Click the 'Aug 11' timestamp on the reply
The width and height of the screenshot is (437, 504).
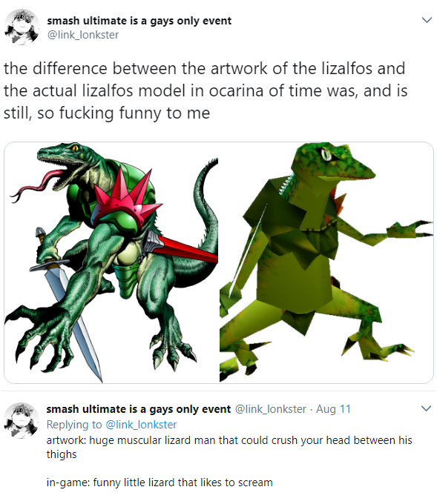pos(333,409)
